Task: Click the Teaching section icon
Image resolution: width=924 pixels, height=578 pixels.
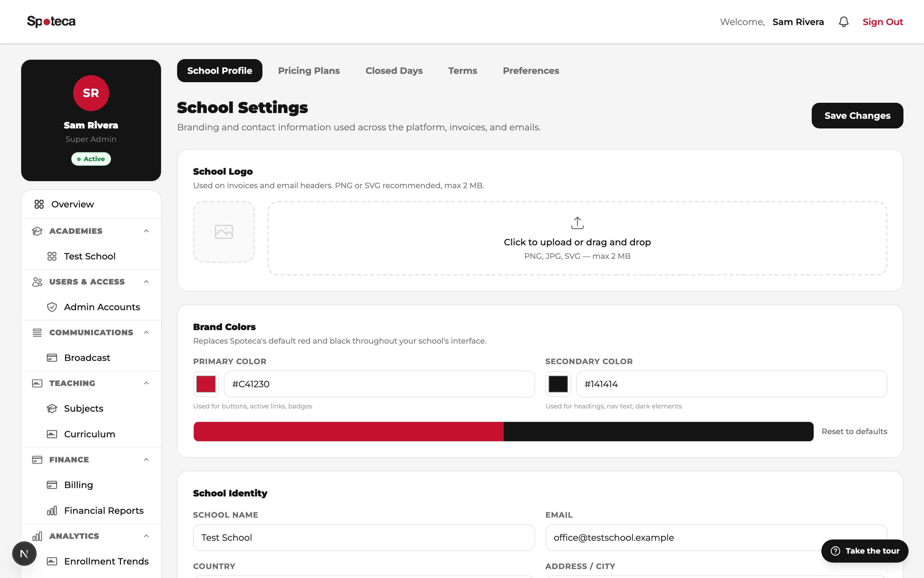Action: (37, 383)
